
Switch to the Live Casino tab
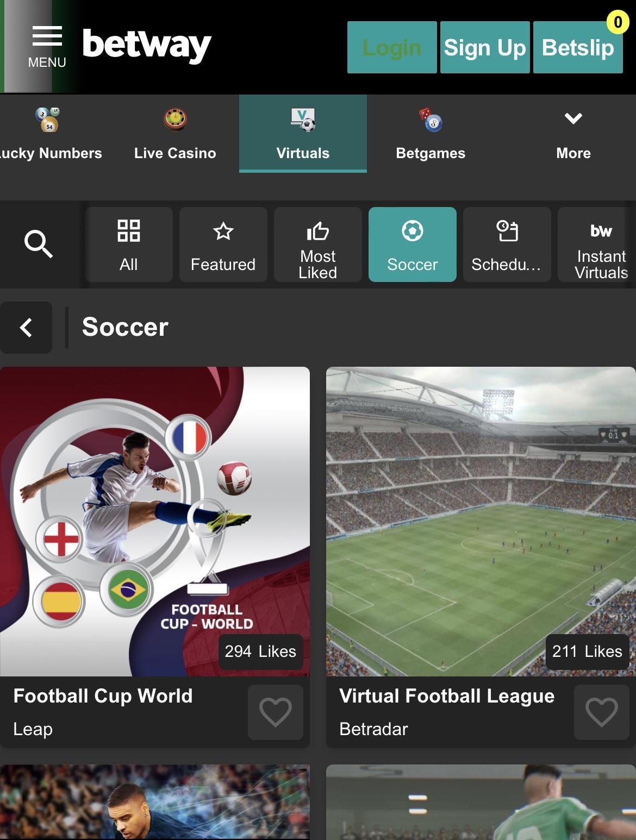point(175,134)
